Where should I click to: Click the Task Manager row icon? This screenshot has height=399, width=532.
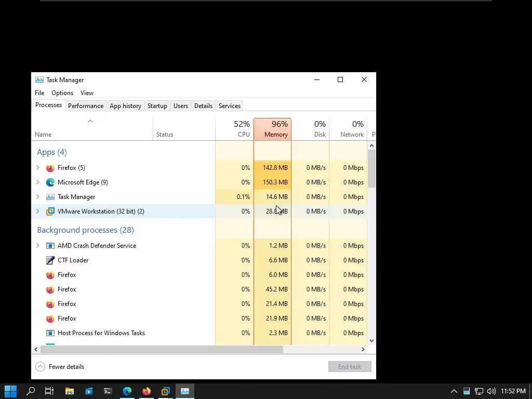[50, 197]
